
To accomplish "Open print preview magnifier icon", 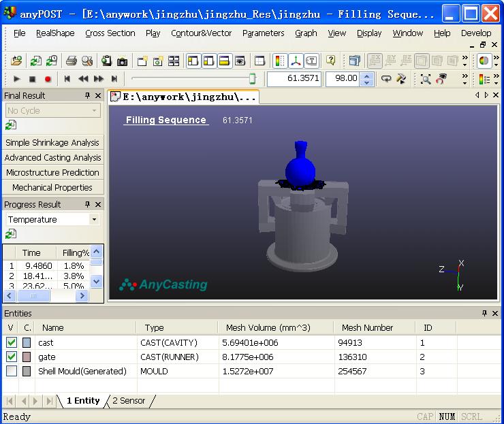I will [87, 61].
